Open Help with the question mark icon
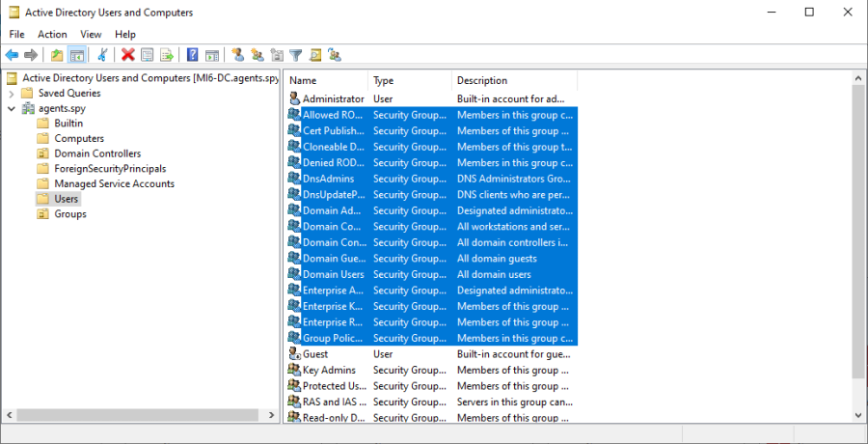The height and width of the screenshot is (444, 868). tap(193, 55)
